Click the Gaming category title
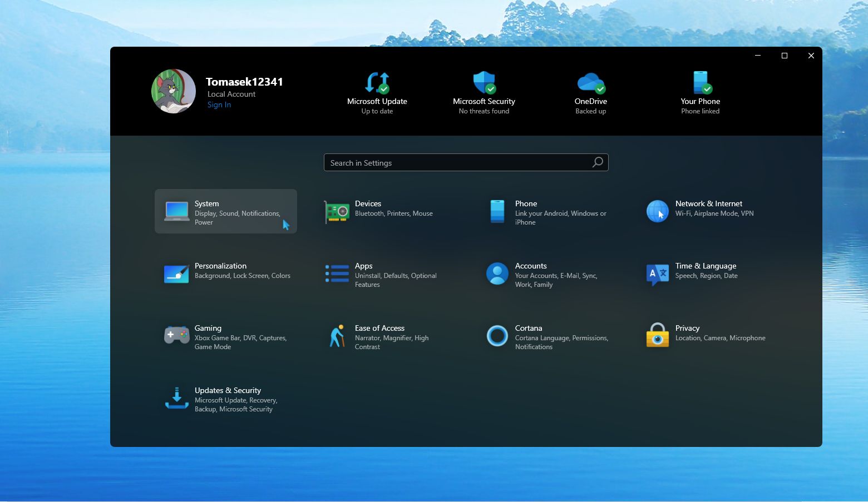Image resolution: width=868 pixels, height=502 pixels. 208,328
